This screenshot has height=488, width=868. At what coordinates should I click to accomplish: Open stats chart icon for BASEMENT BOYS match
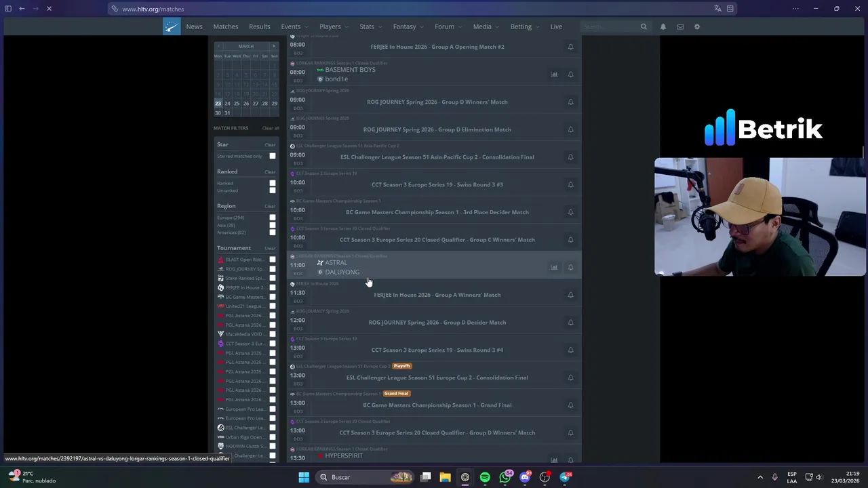tap(554, 75)
